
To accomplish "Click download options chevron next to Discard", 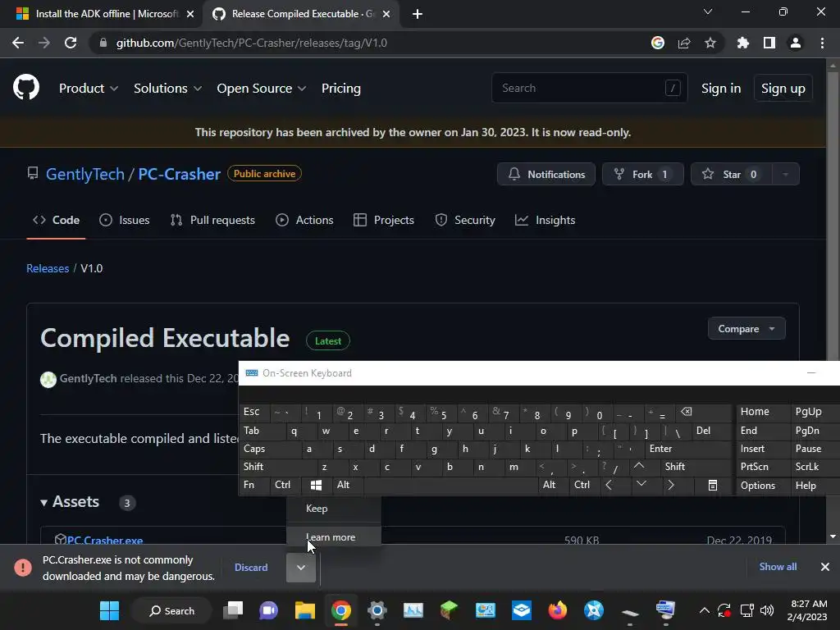I will 301,568.
